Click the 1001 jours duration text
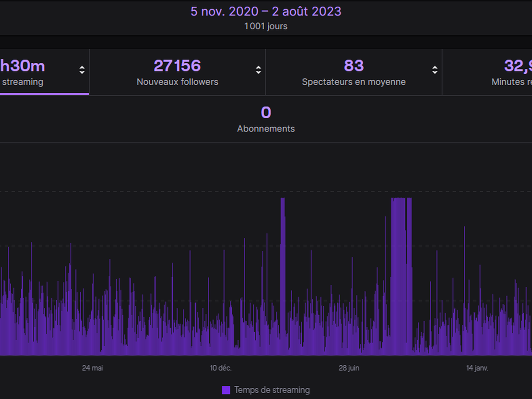This screenshot has width=532, height=399. 266,26
